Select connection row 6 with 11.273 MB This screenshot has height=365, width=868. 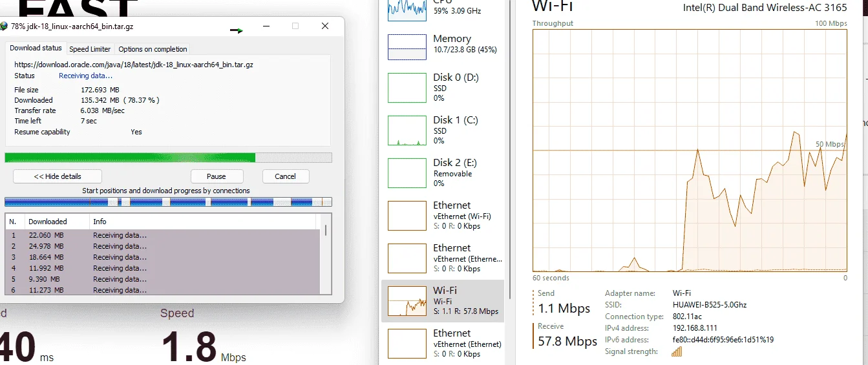(162, 290)
